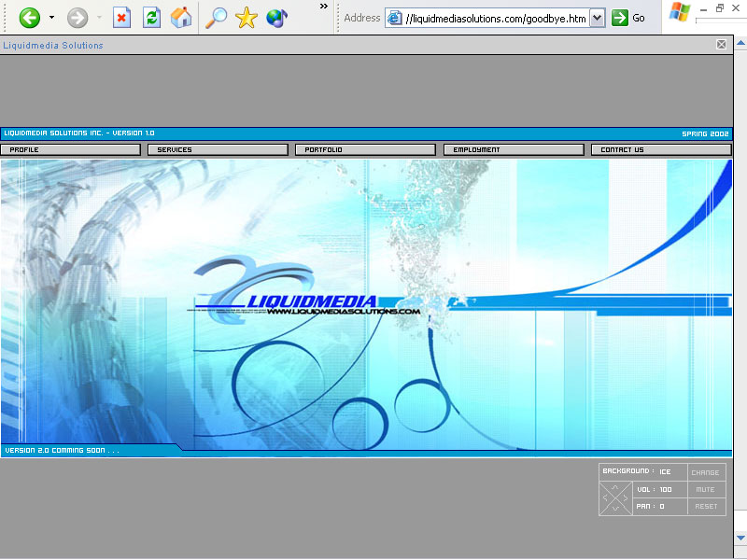Viewport: 747px width, 560px height.
Task: Open the Contact Us page
Action: point(660,148)
